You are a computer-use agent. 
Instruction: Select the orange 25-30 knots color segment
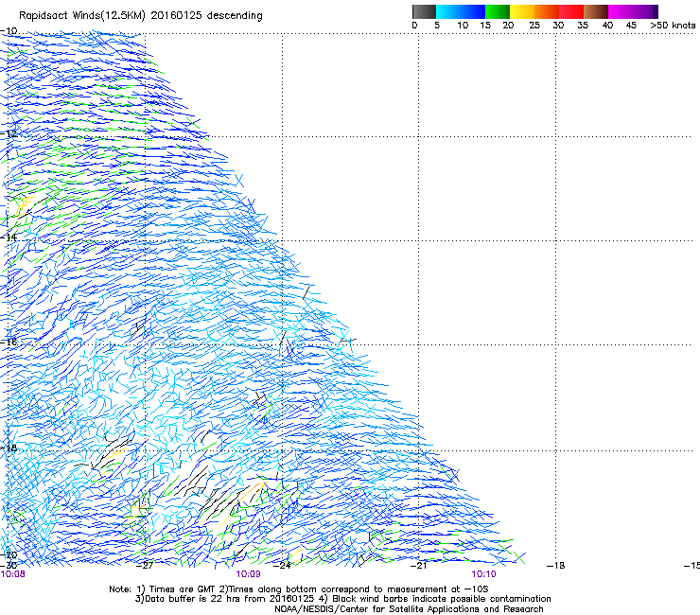(547, 11)
